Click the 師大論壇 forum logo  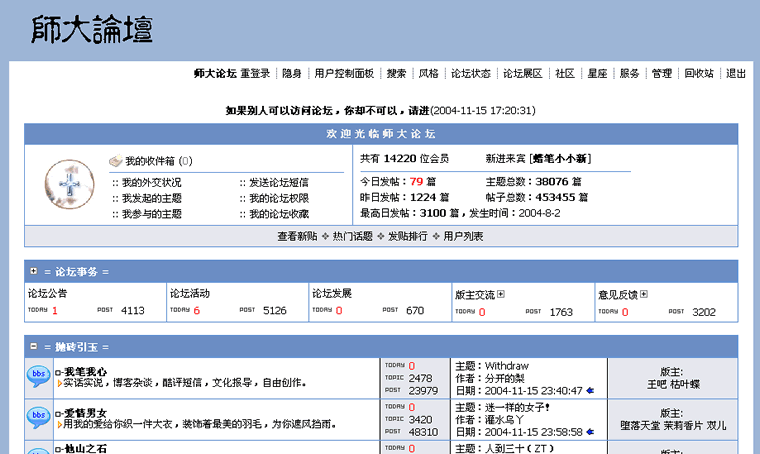point(92,30)
